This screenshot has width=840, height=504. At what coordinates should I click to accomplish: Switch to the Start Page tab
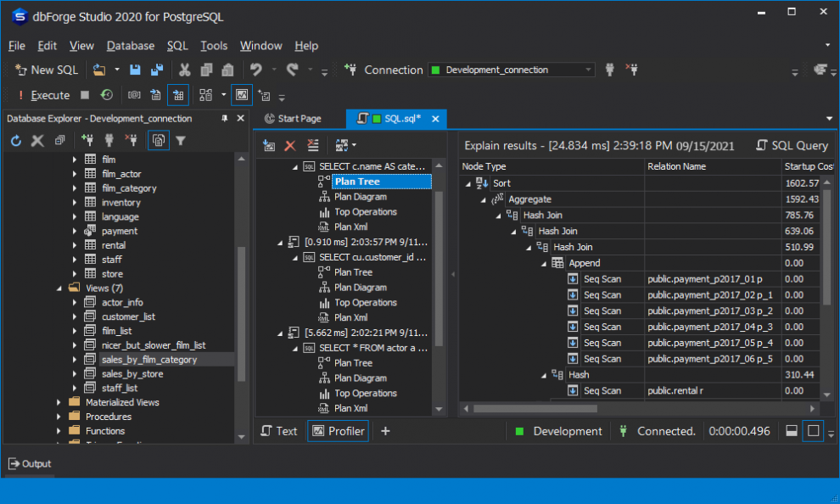pos(293,119)
